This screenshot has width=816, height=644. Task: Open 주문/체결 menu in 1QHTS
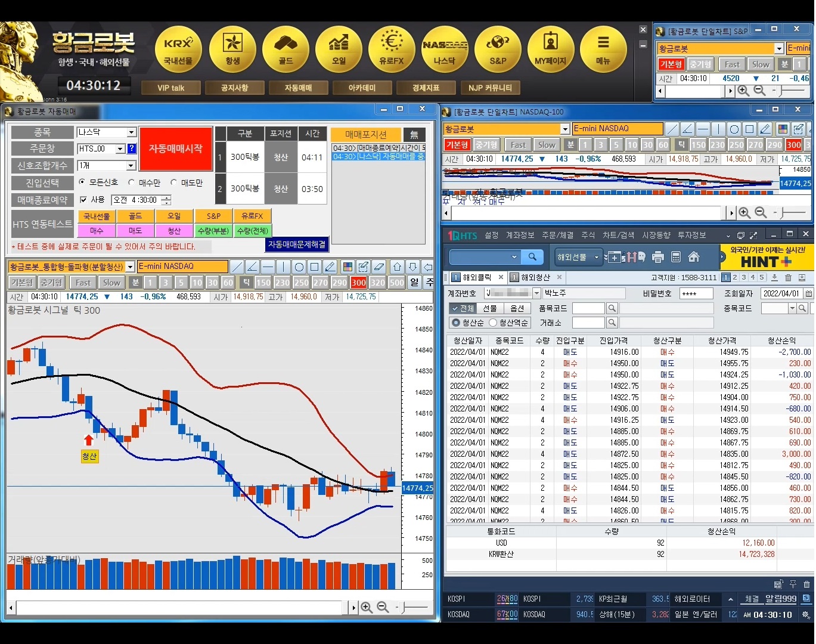(x=557, y=236)
